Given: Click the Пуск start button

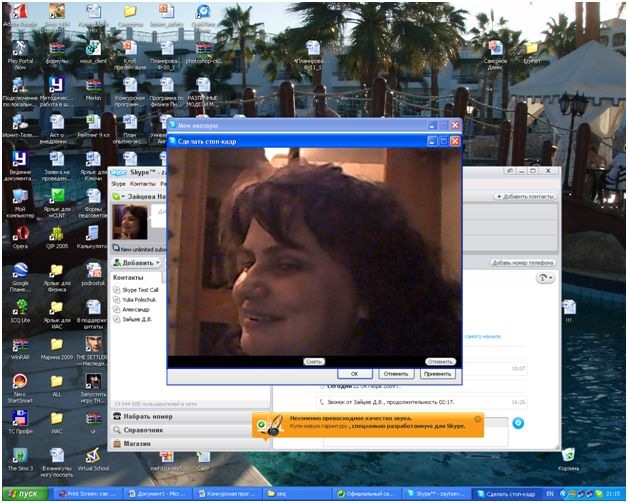Looking at the screenshot, I should [25, 494].
